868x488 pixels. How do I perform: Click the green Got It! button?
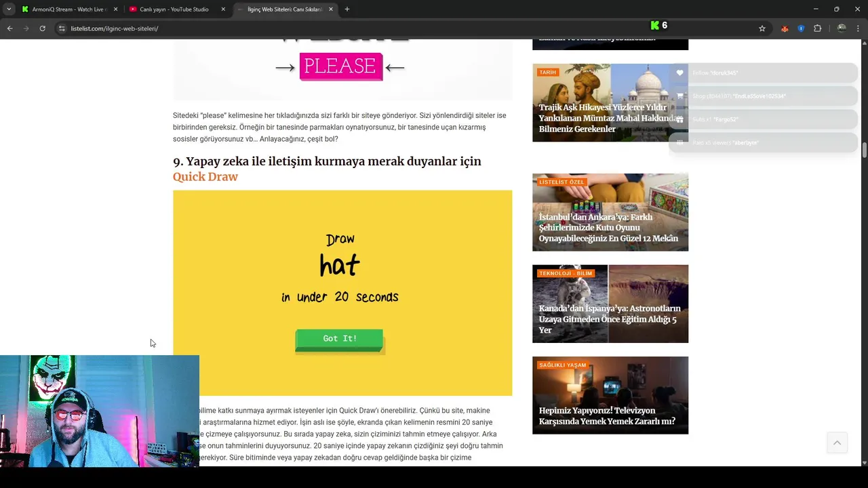coord(340,339)
